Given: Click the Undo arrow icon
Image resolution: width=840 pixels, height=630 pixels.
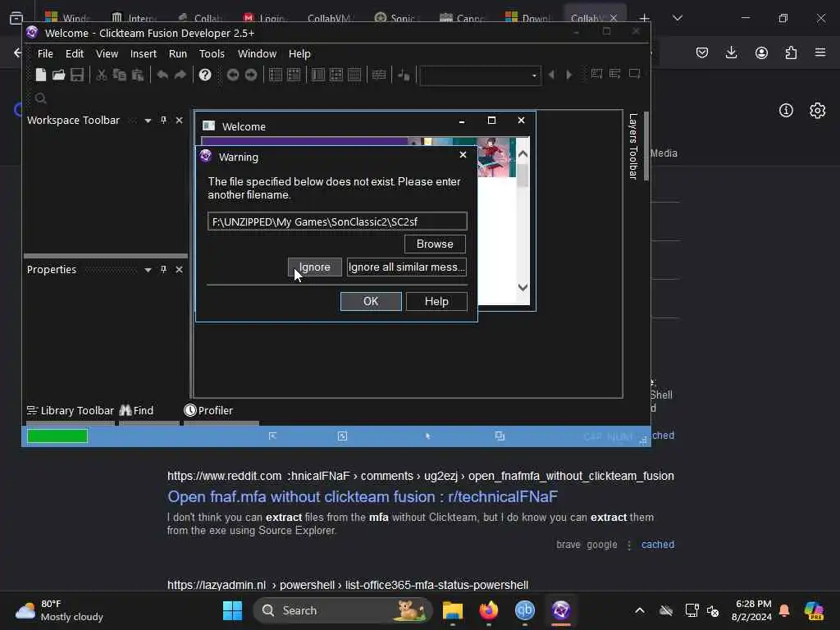Looking at the screenshot, I should [162, 75].
